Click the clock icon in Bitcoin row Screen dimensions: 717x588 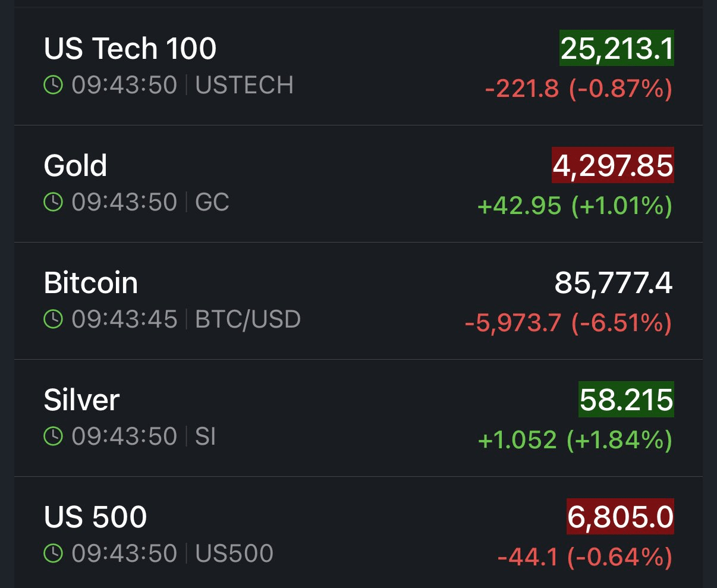(x=53, y=320)
